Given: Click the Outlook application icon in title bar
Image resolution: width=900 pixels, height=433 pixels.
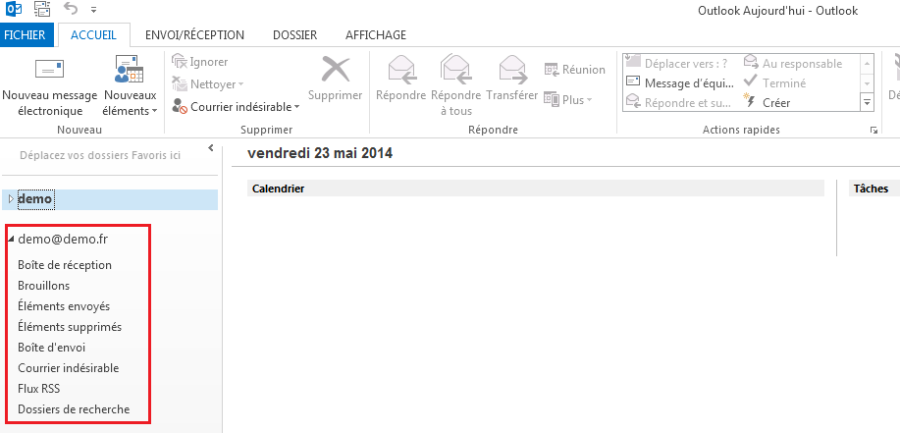Looking at the screenshot, I should coord(13,9).
